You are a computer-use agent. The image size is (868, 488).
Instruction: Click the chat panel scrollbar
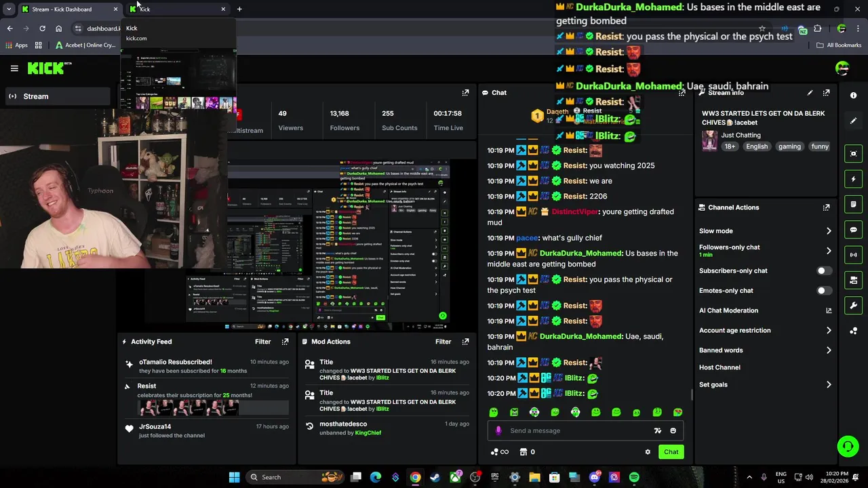click(x=692, y=394)
